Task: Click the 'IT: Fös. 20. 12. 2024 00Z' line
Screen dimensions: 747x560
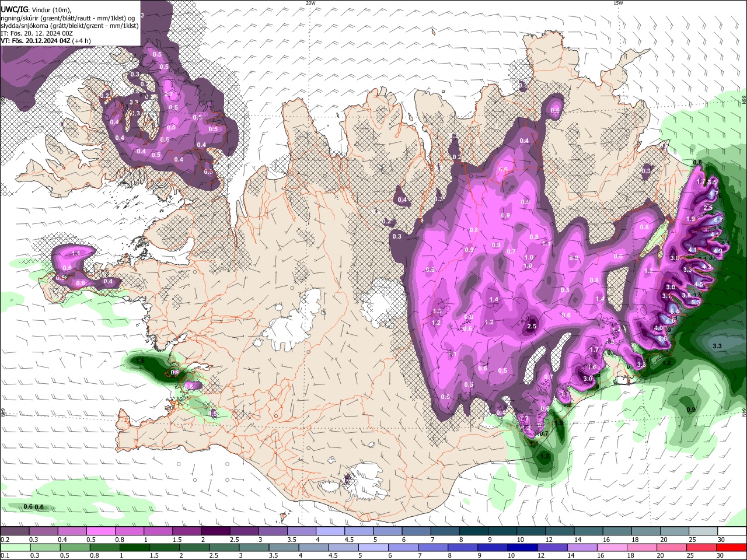Action: coord(37,33)
